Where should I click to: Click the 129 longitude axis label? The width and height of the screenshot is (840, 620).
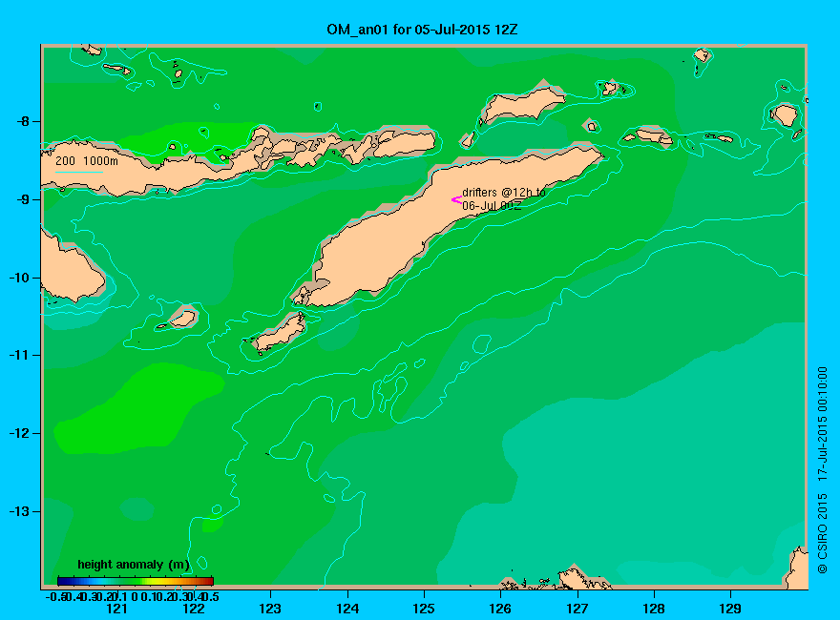coord(730,609)
